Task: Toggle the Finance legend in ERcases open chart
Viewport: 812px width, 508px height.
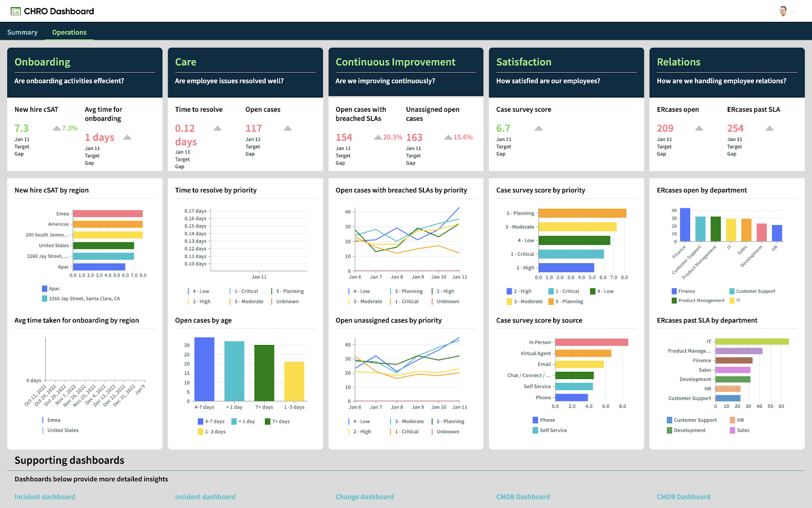Action: 683,291
